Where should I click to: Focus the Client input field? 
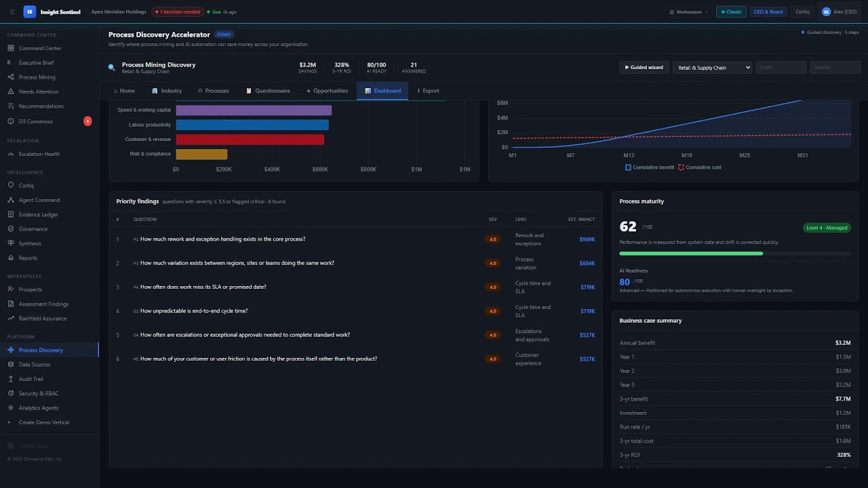pyautogui.click(x=781, y=68)
